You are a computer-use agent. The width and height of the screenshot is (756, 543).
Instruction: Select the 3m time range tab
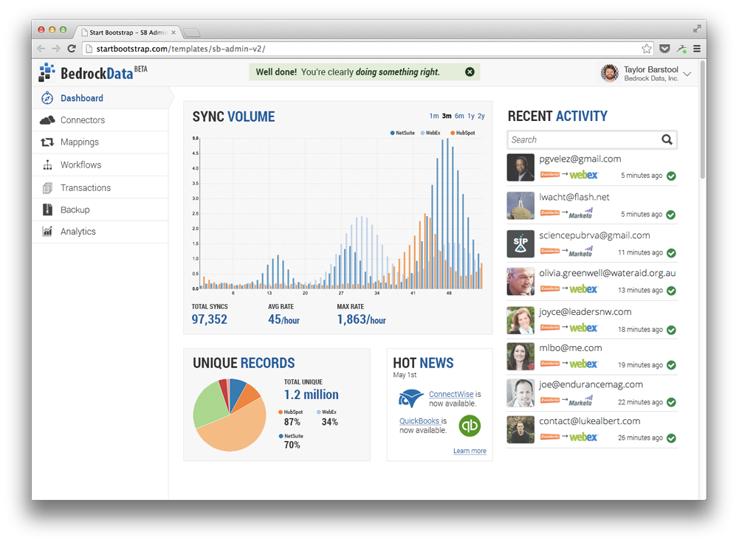click(447, 116)
